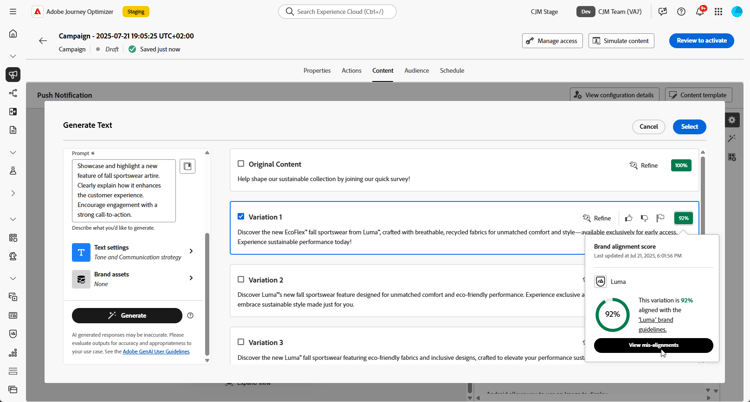Click the Brand assets stack icon
Viewport: 750px width, 402px height.
(81, 279)
